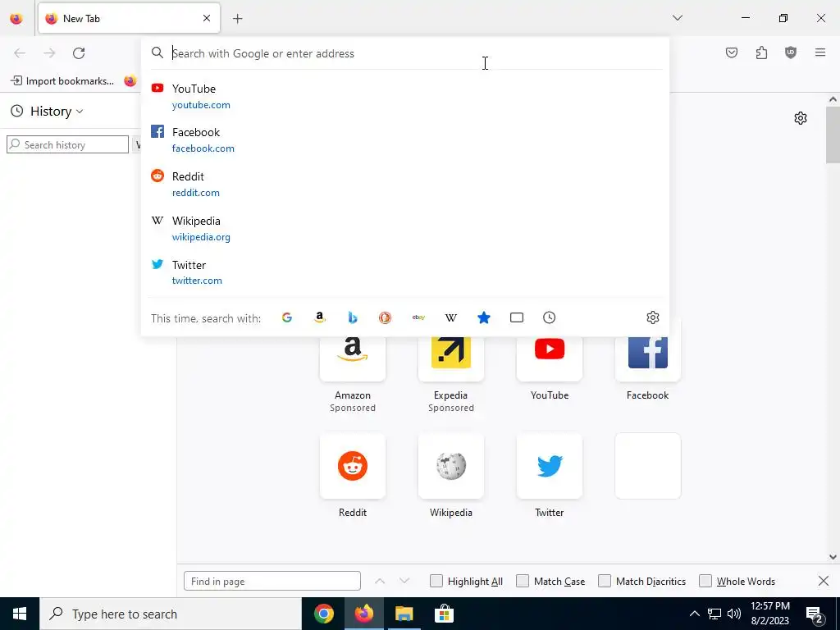Open search settings gear in dropdown
Image resolution: width=840 pixels, height=630 pixels.
(652, 317)
